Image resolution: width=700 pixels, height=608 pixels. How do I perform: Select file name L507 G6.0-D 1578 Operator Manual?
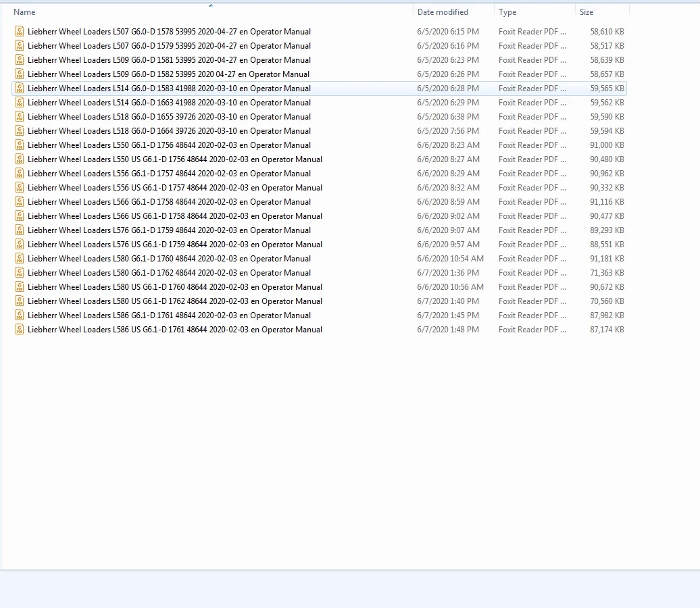coord(169,32)
